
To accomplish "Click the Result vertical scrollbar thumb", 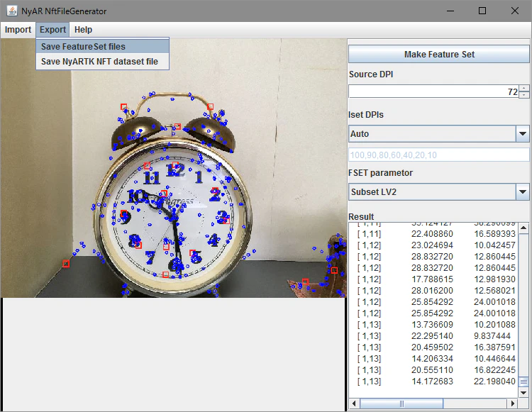I will pyautogui.click(x=523, y=382).
